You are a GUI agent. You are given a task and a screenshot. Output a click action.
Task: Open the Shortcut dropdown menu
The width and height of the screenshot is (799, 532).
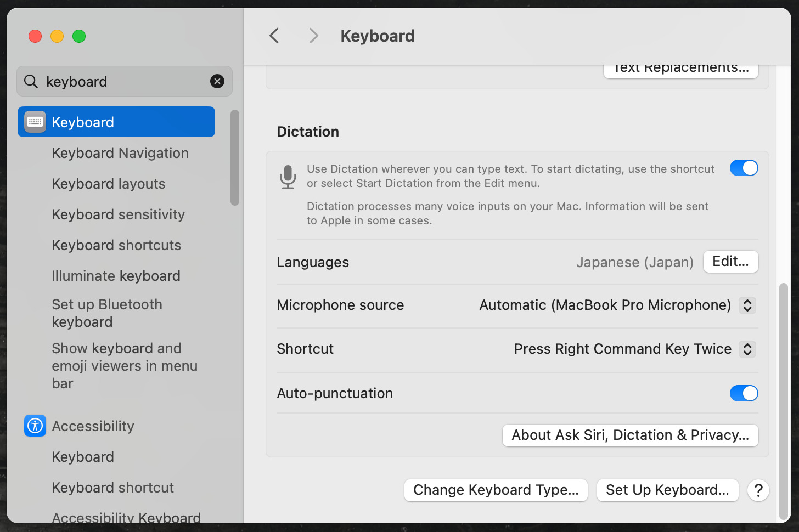[747, 349]
